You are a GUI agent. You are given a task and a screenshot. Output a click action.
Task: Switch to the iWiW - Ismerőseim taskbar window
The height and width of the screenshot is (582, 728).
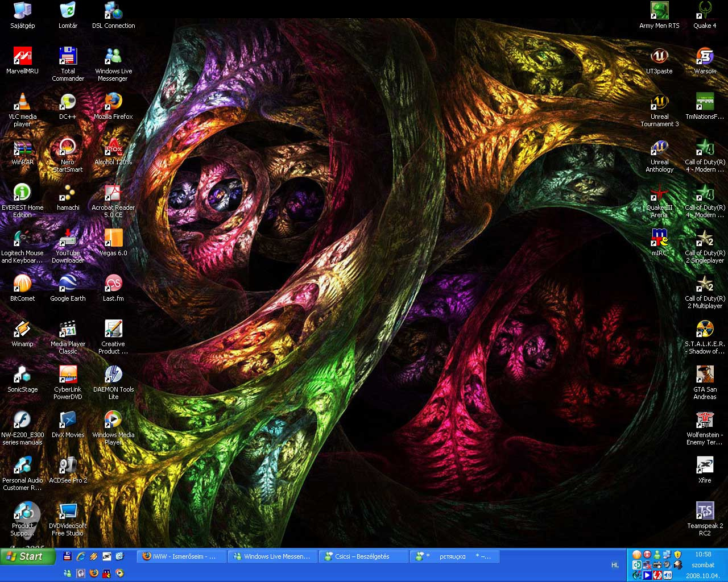pyautogui.click(x=181, y=556)
